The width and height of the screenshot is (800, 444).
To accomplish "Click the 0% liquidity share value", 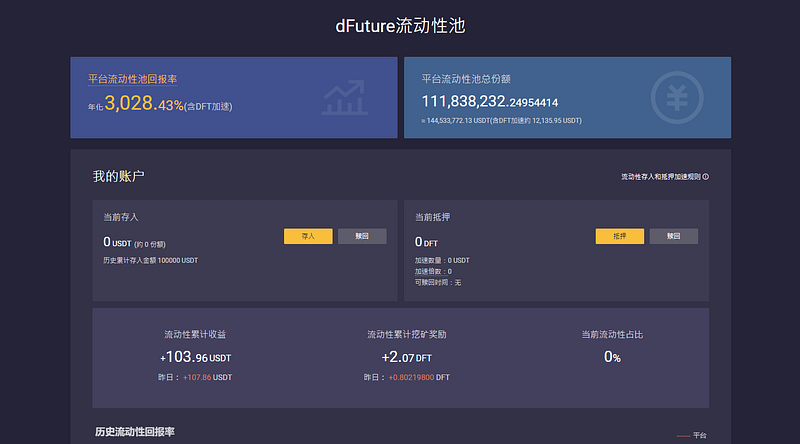I will (x=612, y=357).
